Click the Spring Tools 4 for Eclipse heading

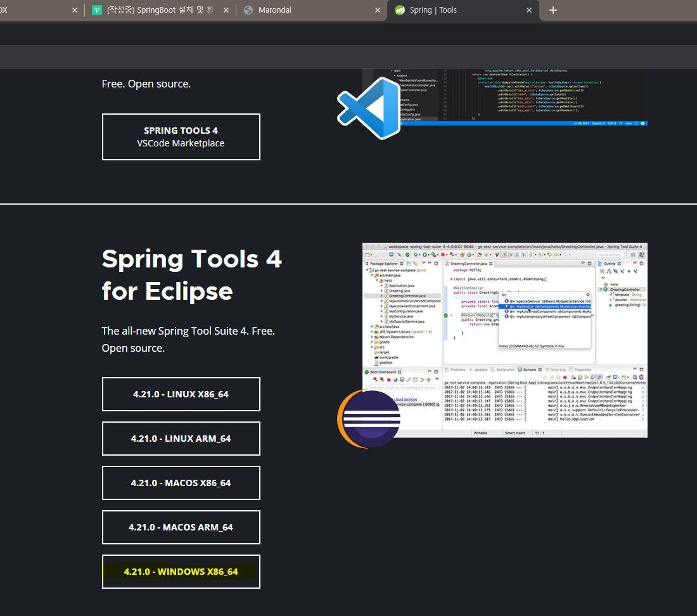pos(191,275)
